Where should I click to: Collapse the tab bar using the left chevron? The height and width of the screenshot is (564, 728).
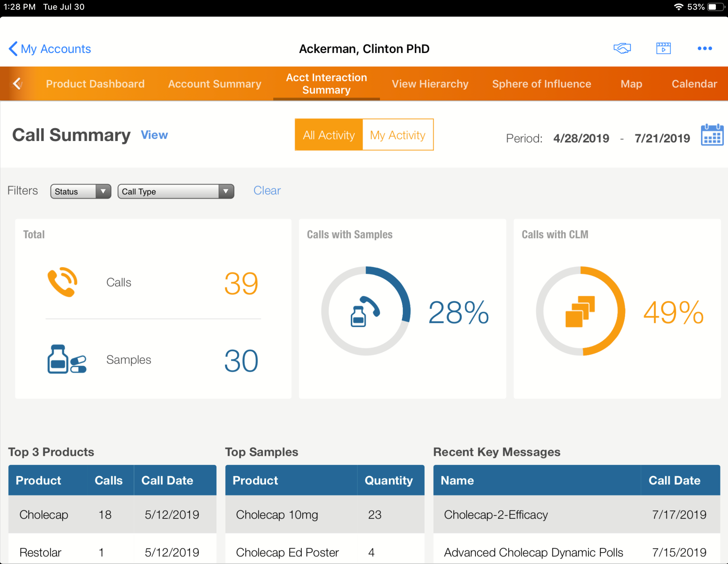[17, 83]
